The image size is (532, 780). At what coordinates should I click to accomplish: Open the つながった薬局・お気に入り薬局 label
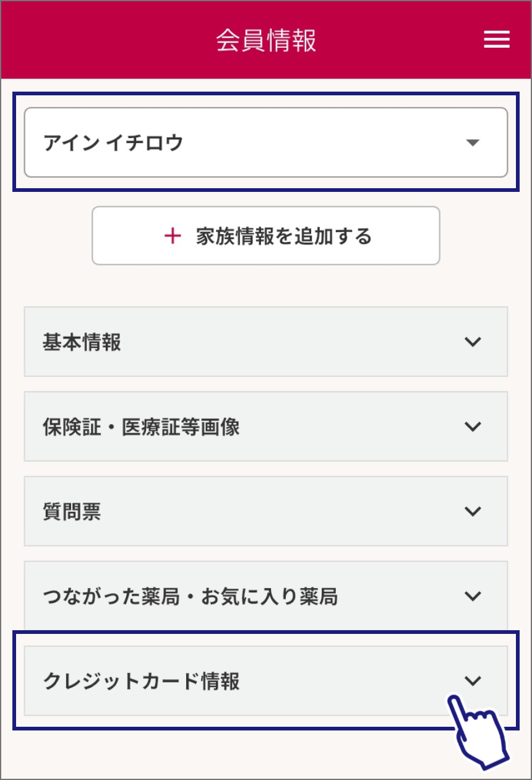[x=191, y=596]
